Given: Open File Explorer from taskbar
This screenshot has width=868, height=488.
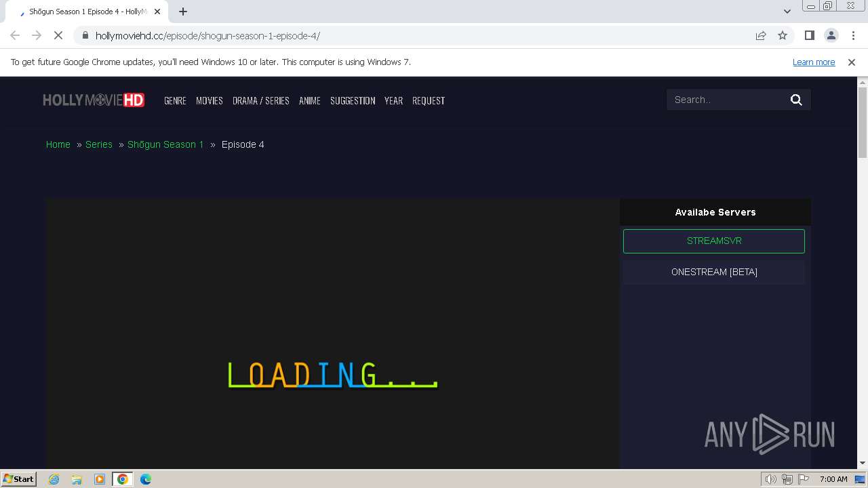Looking at the screenshot, I should point(77,479).
